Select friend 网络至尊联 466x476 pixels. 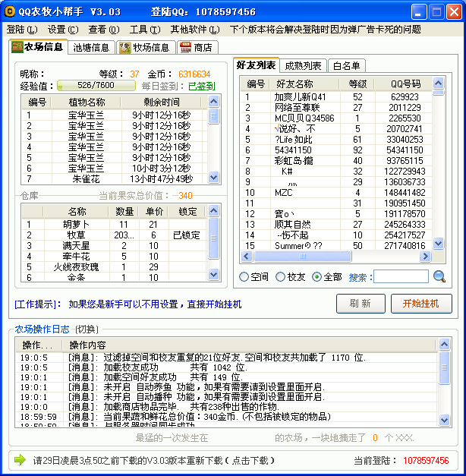pos(336,108)
